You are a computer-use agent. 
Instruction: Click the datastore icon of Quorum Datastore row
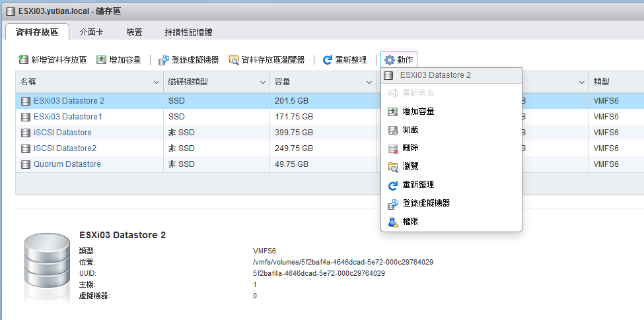coord(26,164)
